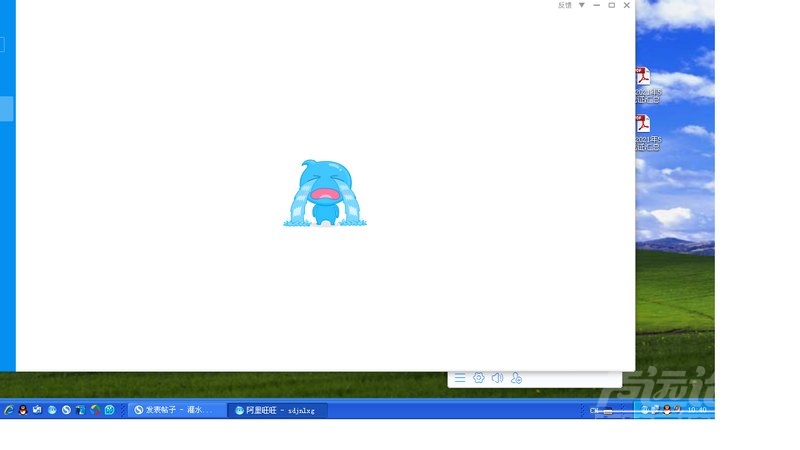This screenshot has height=450, width=800.
Task: Maximize the AliWangWang window
Action: (x=612, y=5)
